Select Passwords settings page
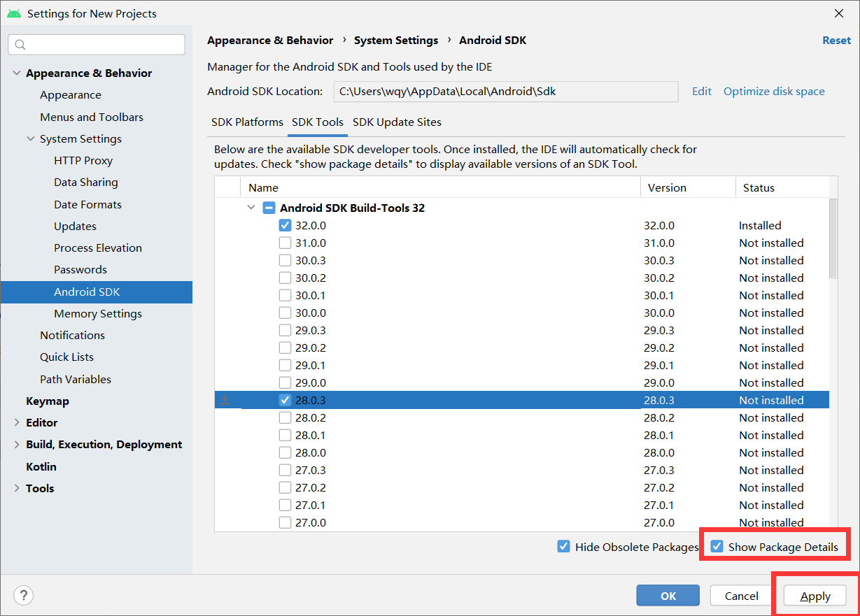The width and height of the screenshot is (860, 616). 80,269
